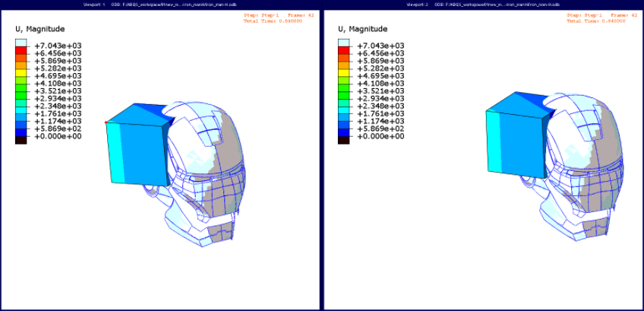Click legend value +5.869e+02 in Viewport 2
Screen dimensions: 644x311
[x=380, y=129]
